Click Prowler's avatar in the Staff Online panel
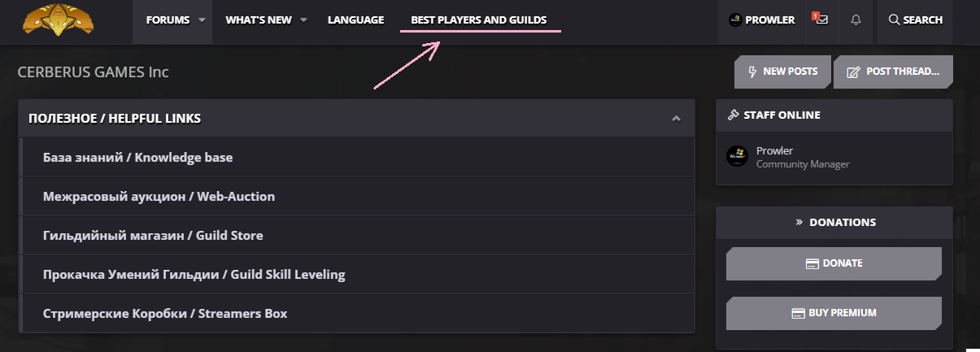Image resolution: width=980 pixels, height=352 pixels. click(x=737, y=156)
